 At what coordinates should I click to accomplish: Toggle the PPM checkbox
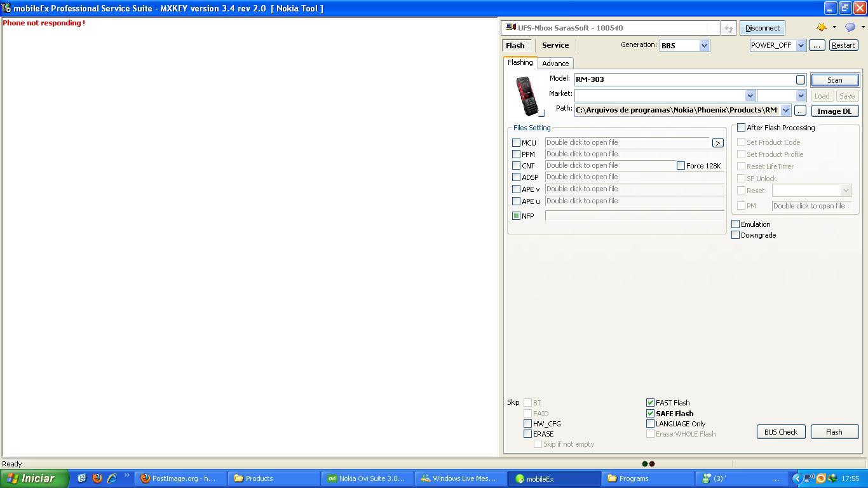pyautogui.click(x=516, y=154)
